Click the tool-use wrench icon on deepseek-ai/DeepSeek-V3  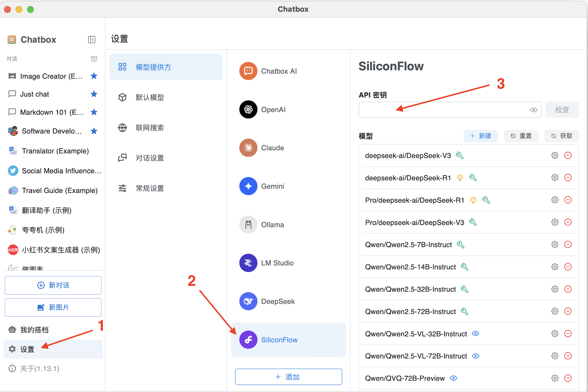coord(460,156)
